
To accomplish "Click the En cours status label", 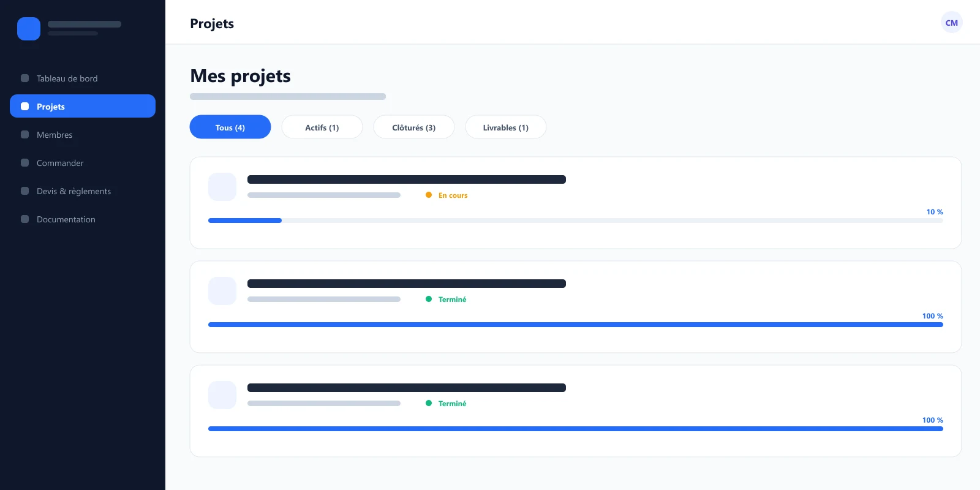I will click(453, 195).
